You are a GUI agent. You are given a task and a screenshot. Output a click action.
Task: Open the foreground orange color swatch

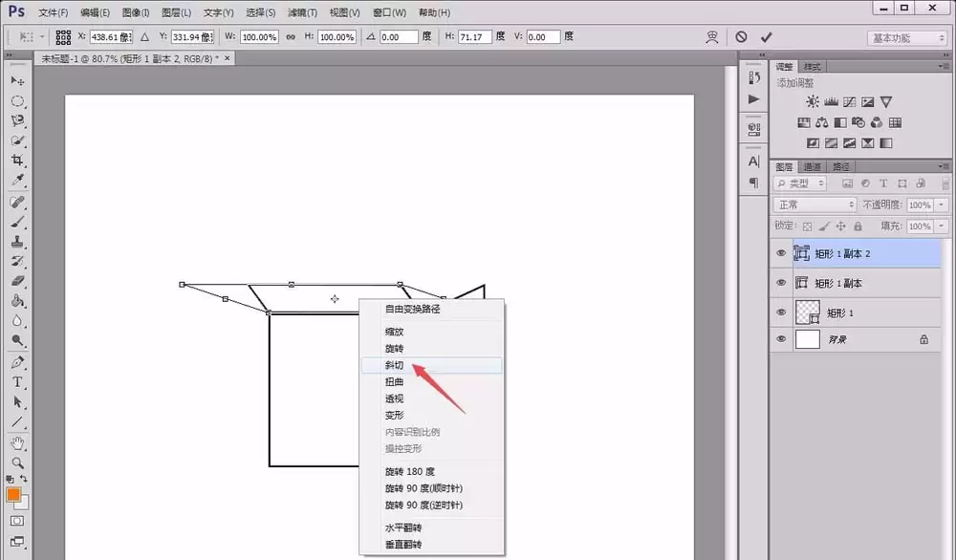(x=13, y=494)
